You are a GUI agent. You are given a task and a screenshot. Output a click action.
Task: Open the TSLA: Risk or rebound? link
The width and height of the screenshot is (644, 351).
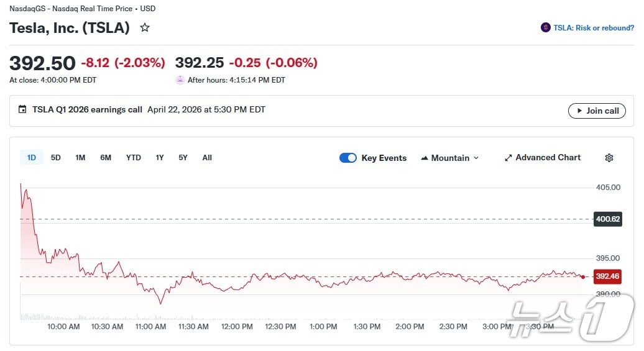(594, 28)
